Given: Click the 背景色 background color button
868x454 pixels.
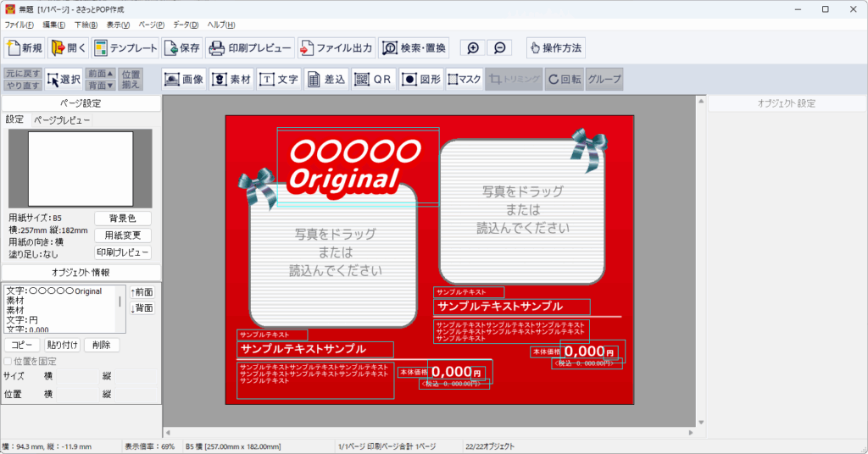Looking at the screenshot, I should (x=123, y=219).
